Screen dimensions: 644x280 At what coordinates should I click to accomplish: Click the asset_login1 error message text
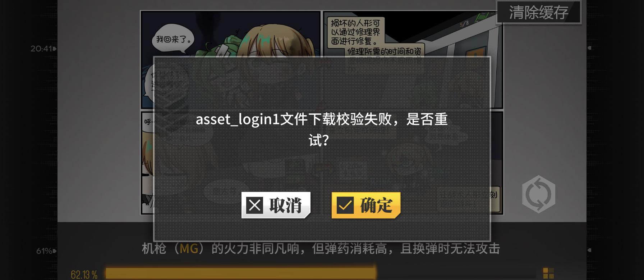(322, 130)
